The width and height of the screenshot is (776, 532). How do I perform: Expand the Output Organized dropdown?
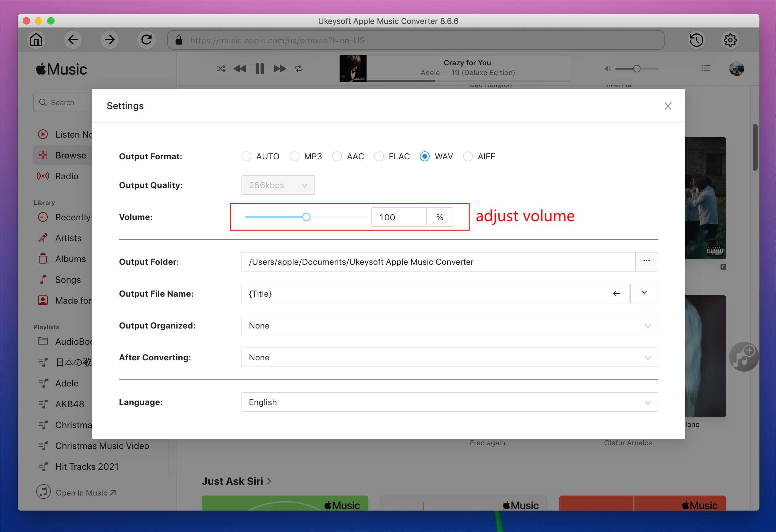(x=647, y=325)
